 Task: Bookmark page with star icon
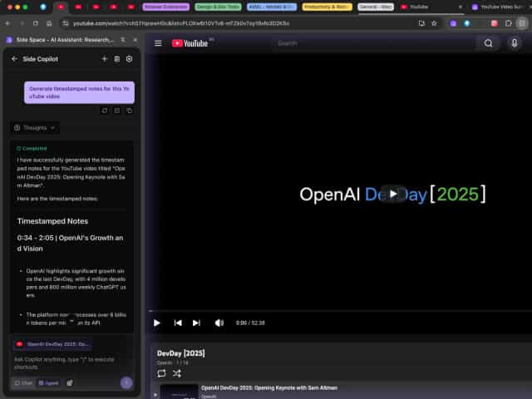[434, 23]
